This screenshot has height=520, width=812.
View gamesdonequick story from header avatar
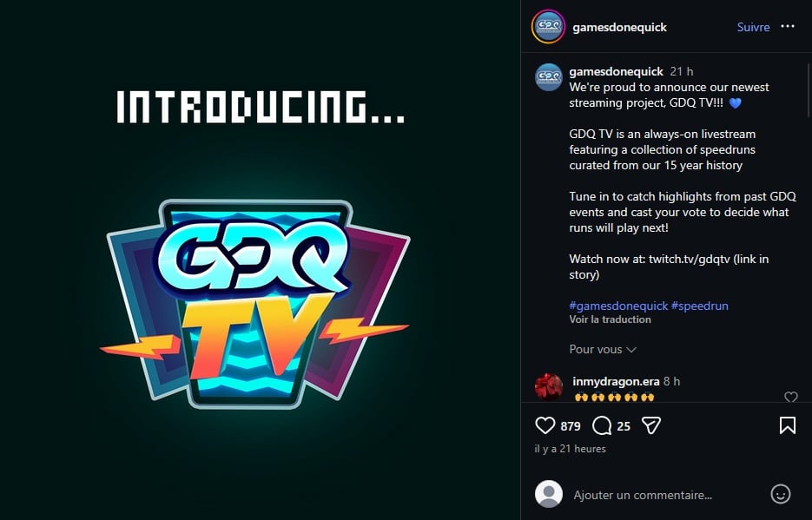click(548, 26)
